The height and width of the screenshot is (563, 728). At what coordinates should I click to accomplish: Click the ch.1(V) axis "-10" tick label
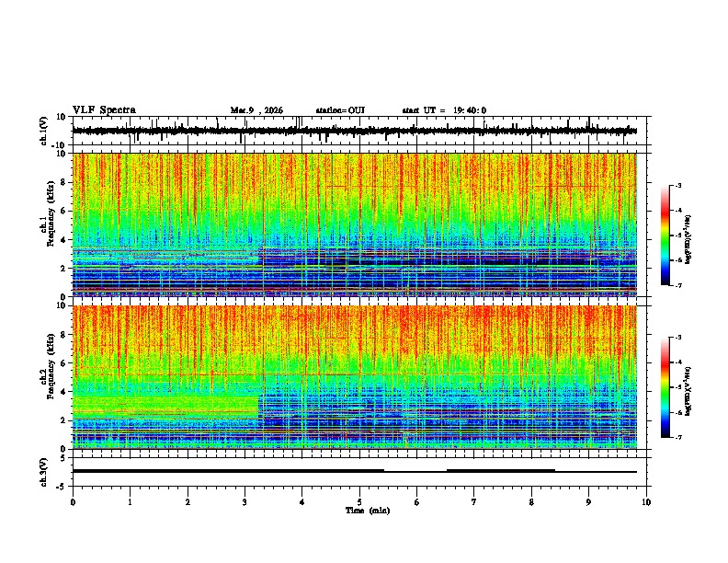(x=60, y=145)
